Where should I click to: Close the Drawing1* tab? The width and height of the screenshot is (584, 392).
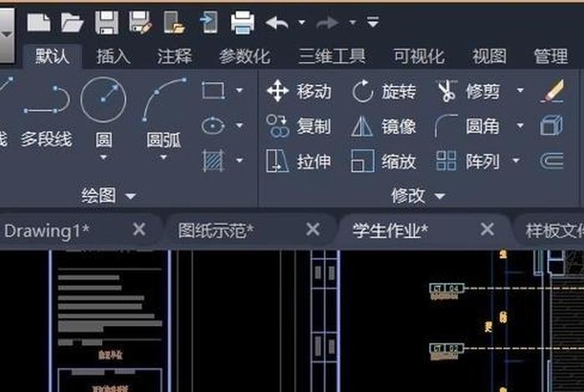(139, 229)
